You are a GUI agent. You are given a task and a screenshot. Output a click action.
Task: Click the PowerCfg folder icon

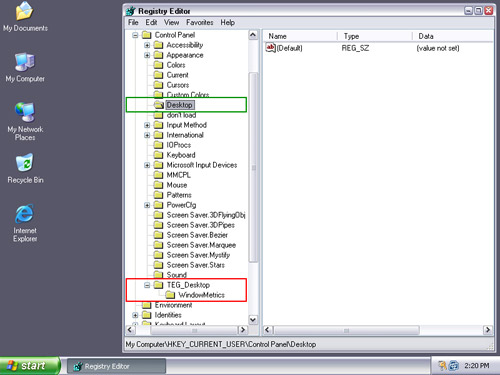click(158, 205)
